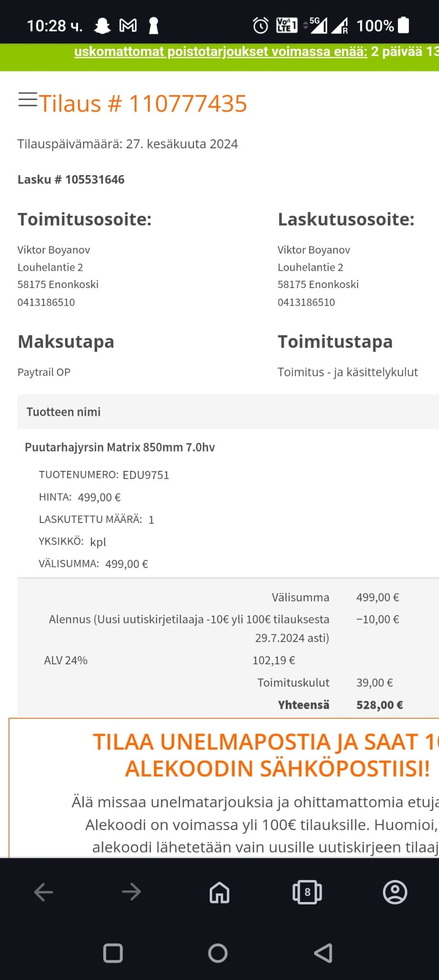Tap the Yhteensä total 528,00 € row
The height and width of the screenshot is (980, 439).
[340, 705]
